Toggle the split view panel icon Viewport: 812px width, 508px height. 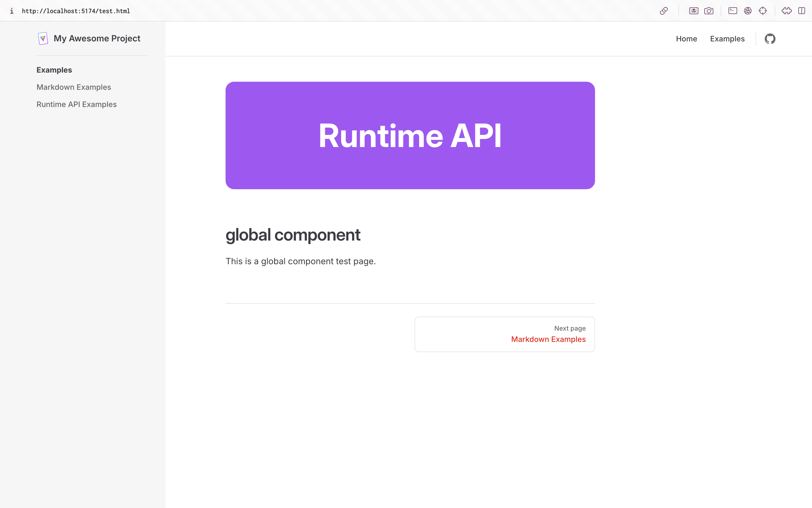(x=802, y=11)
